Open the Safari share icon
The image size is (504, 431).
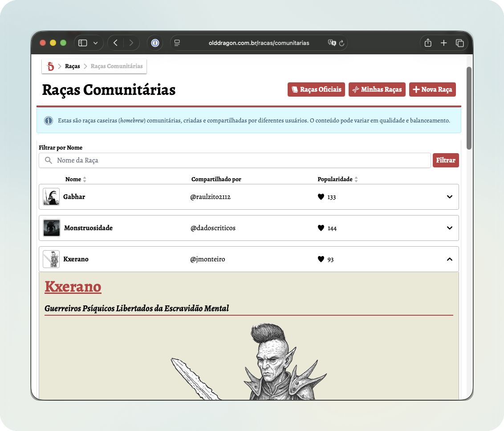428,43
